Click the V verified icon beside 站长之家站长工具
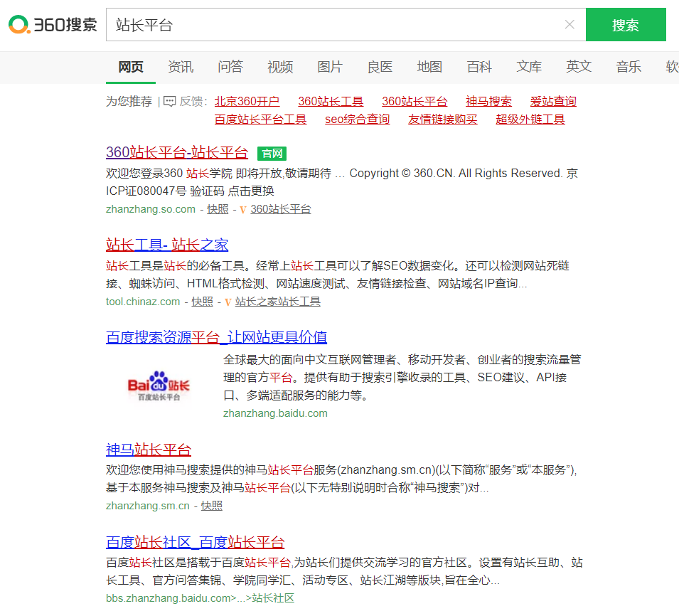The height and width of the screenshot is (616, 679). tap(228, 302)
